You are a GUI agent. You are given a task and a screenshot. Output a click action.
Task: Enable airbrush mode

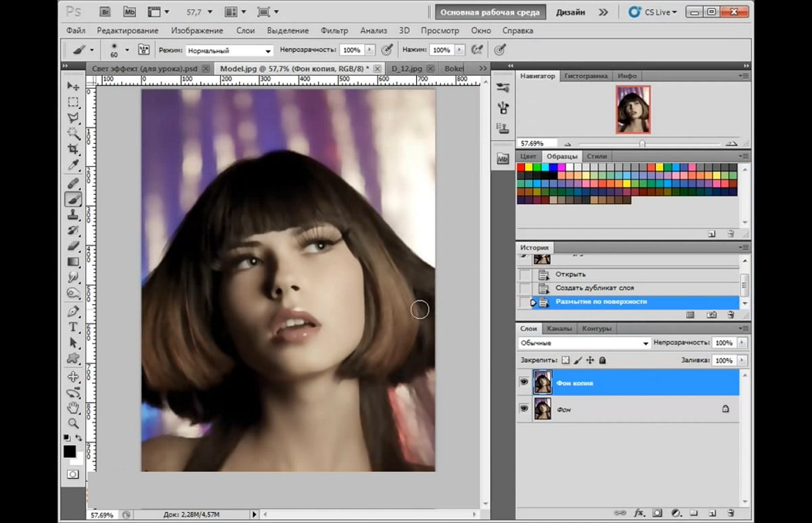[x=477, y=50]
